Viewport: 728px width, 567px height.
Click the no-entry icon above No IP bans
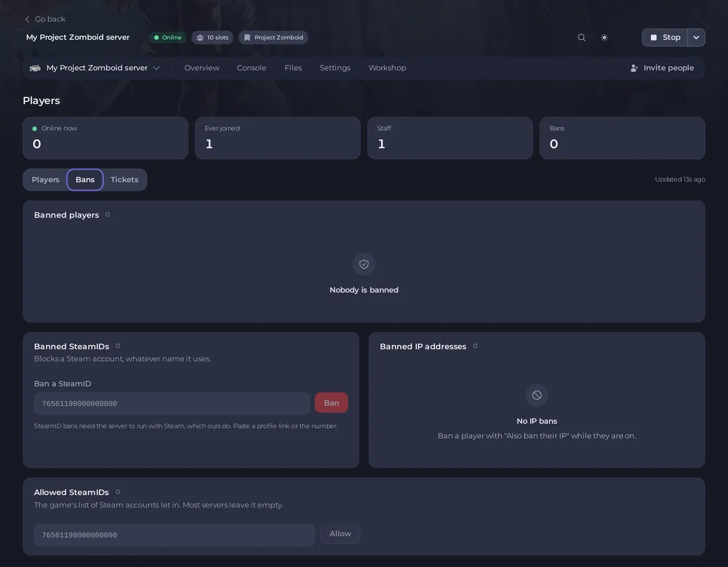coord(537,395)
